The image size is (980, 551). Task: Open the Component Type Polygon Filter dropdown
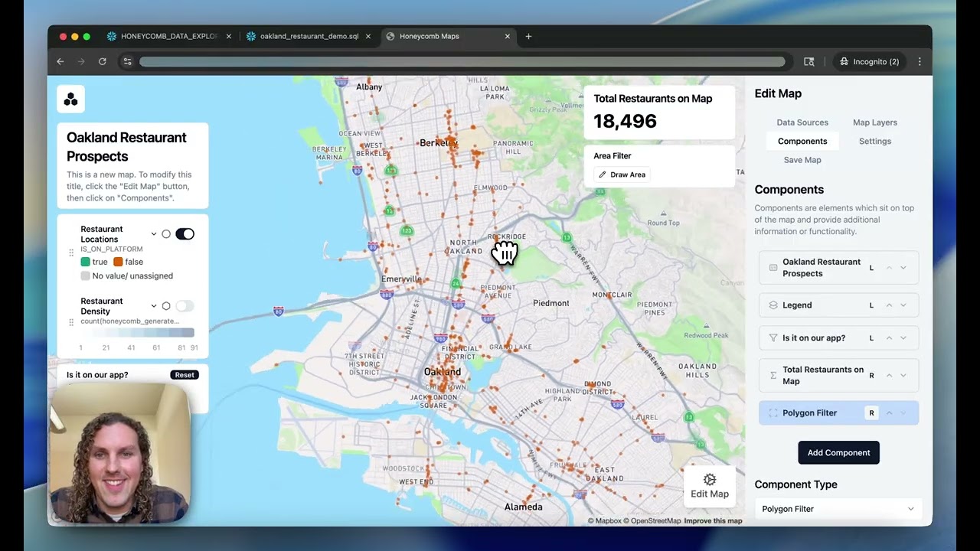pyautogui.click(x=838, y=509)
